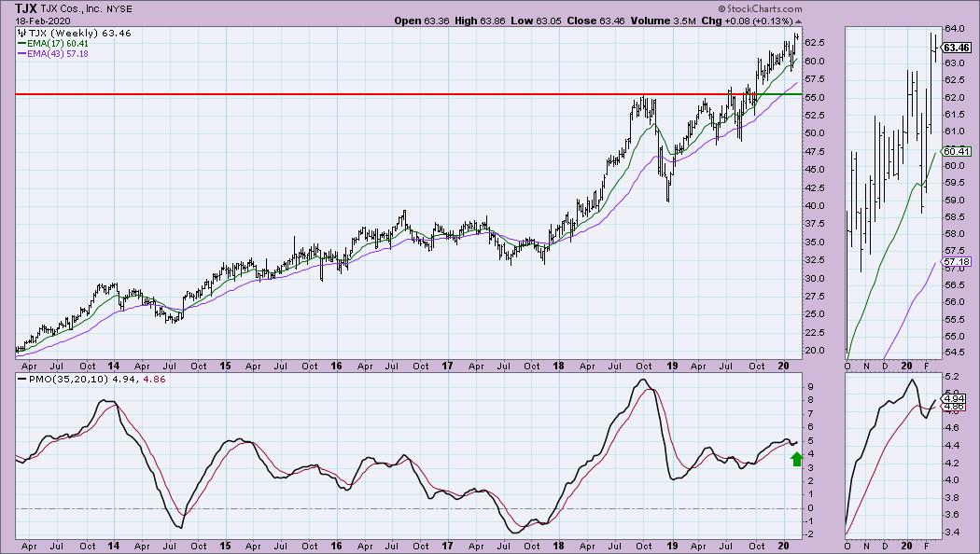Click the 3.4 label on the PMO zoom axis
This screenshot has width=980, height=554.
[x=952, y=533]
